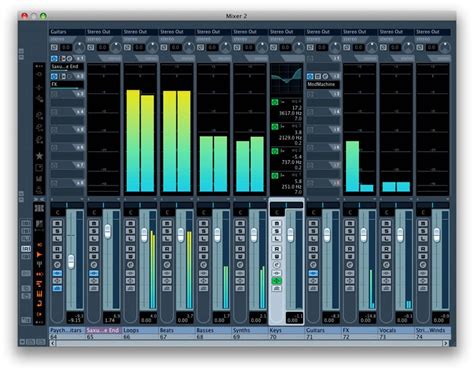Click the highlighted IRI button in left column
The image size is (474, 371).
pos(26,249)
